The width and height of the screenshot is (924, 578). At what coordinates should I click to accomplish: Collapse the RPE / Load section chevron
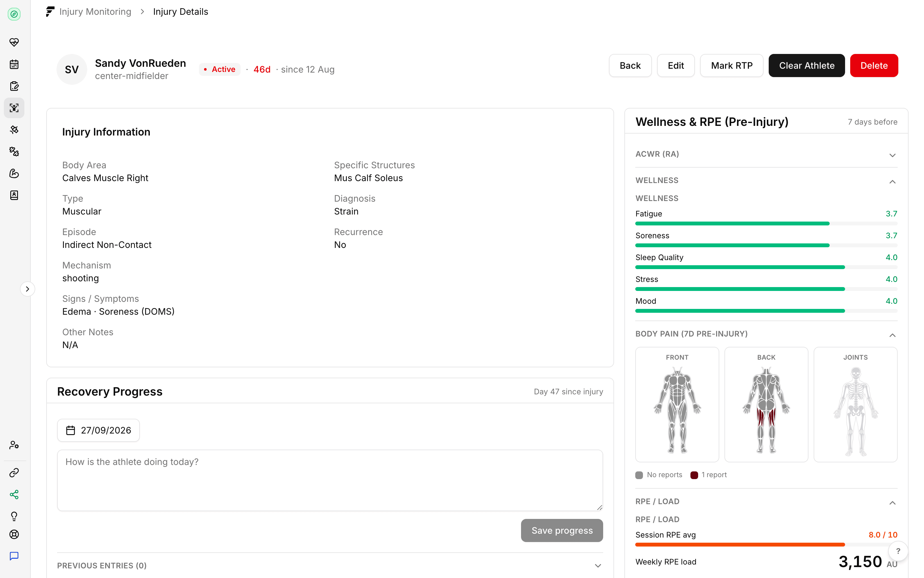pos(892,503)
